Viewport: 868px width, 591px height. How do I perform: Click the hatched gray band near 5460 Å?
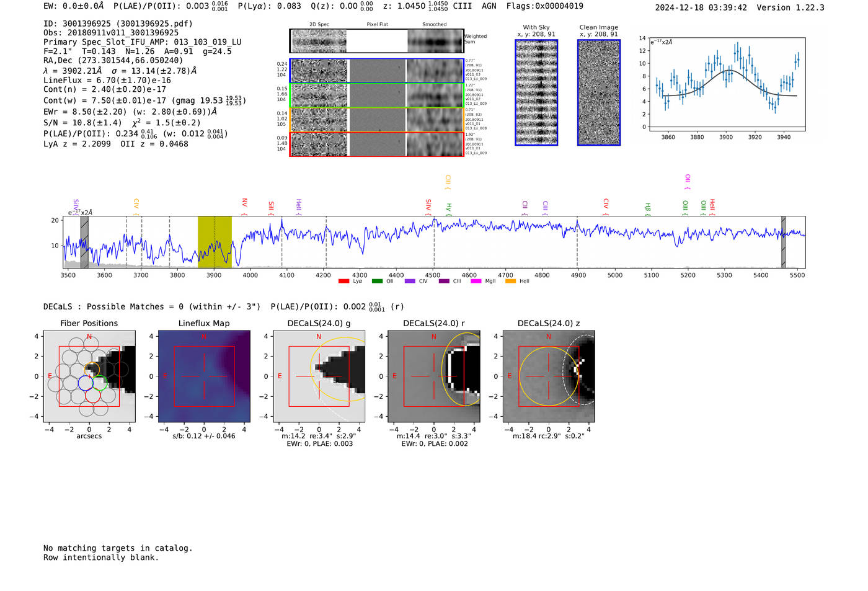(x=783, y=242)
